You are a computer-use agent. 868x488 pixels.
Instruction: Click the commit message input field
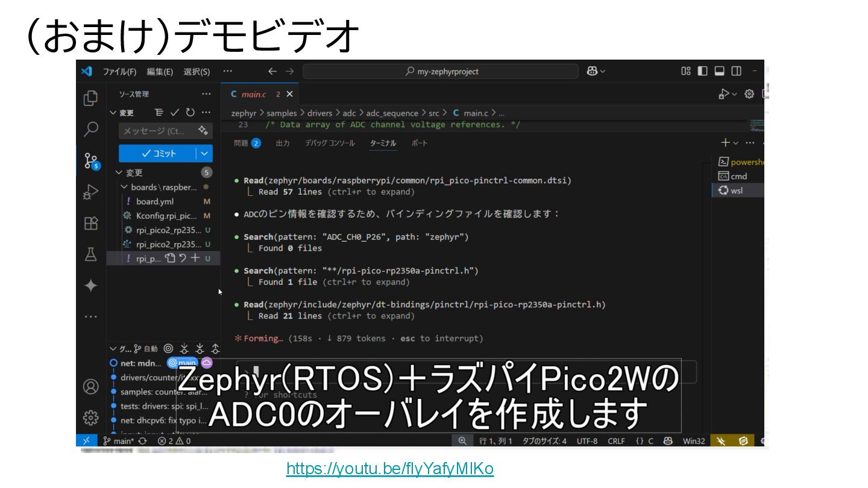pyautogui.click(x=165, y=131)
